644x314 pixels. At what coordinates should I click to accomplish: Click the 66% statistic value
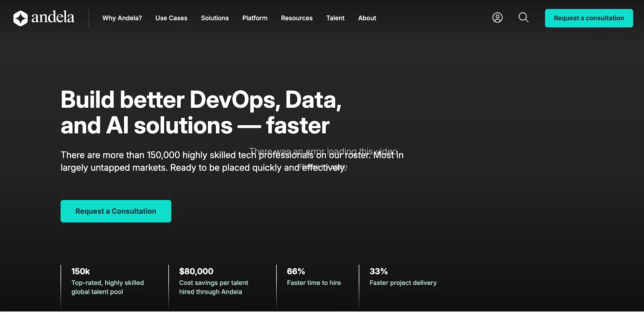point(296,271)
